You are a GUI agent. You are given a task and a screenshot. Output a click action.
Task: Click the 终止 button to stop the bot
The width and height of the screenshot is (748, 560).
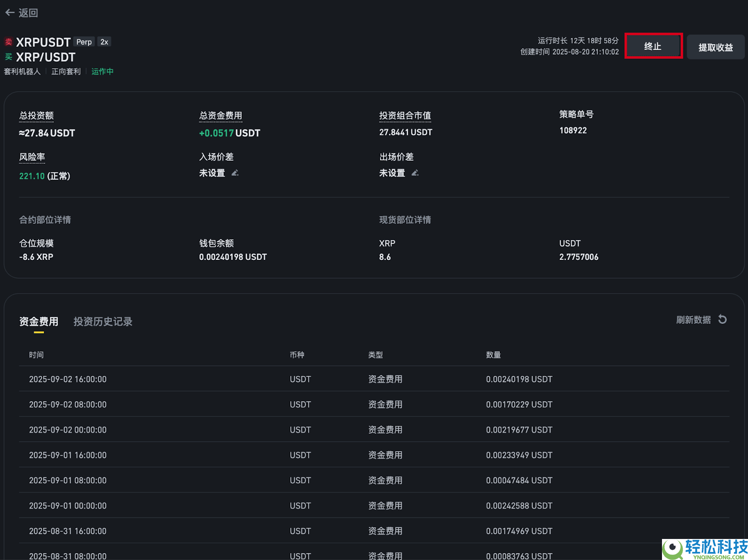point(654,46)
